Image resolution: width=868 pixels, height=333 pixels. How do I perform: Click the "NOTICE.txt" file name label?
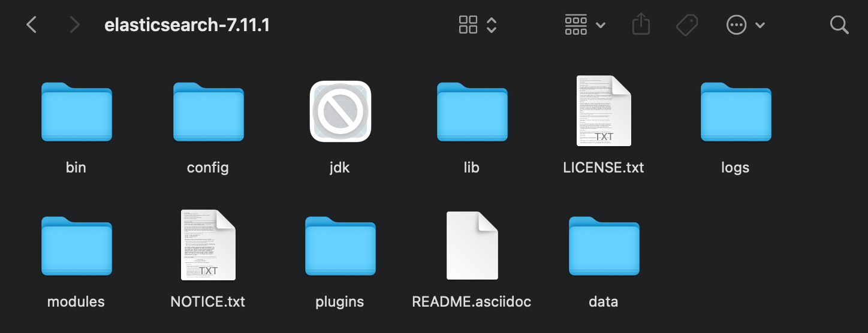point(208,301)
